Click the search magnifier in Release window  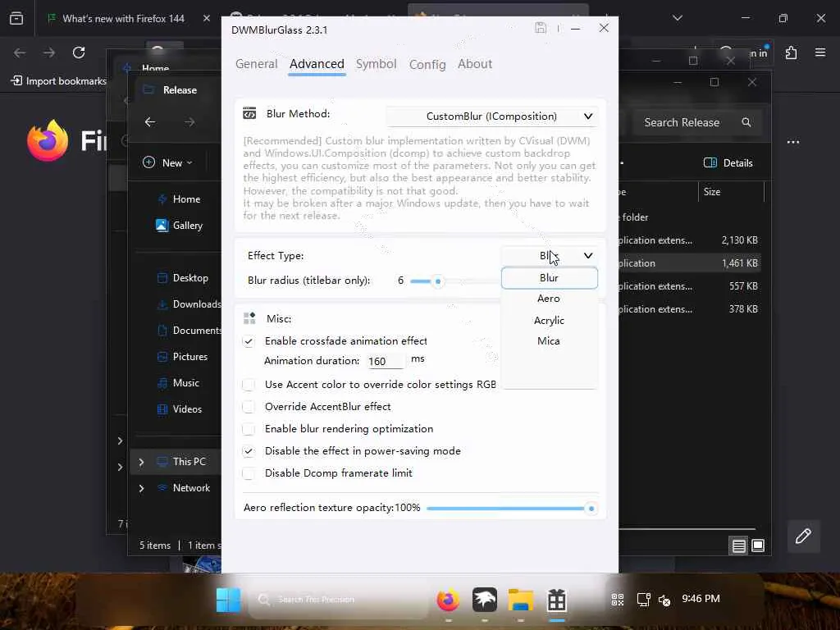click(x=746, y=123)
